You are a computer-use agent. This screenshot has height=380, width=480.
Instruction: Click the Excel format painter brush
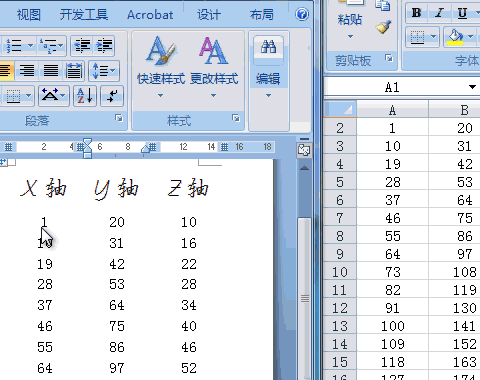pos(383,27)
